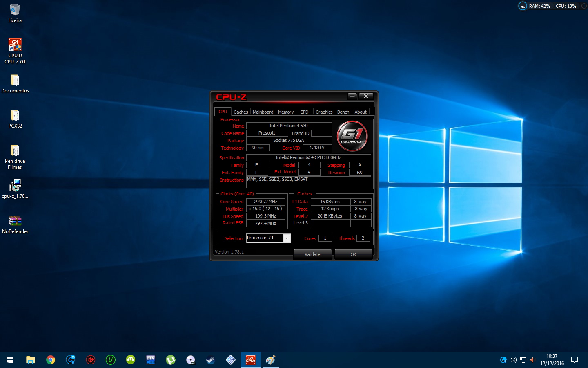This screenshot has height=368, width=588.
Task: Click the OK button in CPU-Z
Action: coord(353,254)
